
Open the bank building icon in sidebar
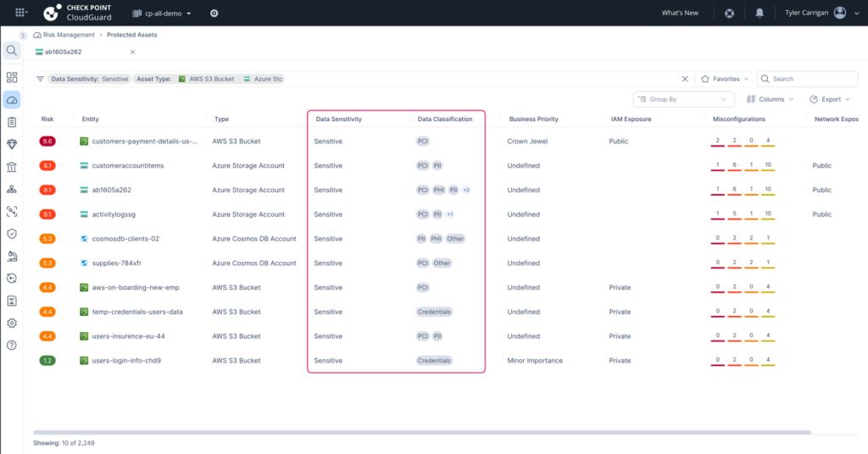12,167
